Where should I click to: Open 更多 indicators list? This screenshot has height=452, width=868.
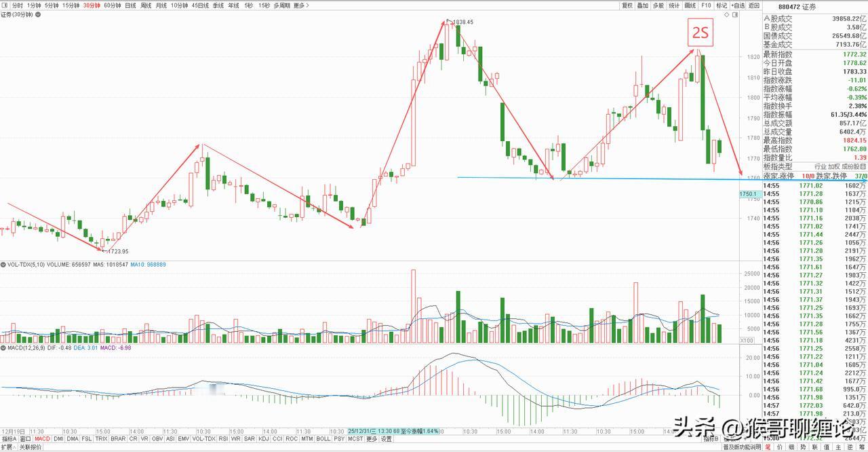coord(372,439)
